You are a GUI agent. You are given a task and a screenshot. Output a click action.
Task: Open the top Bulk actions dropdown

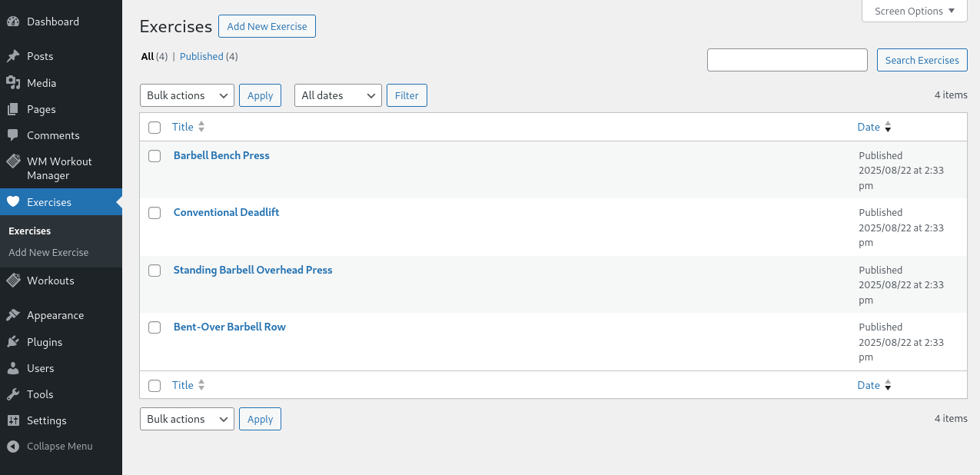point(187,95)
